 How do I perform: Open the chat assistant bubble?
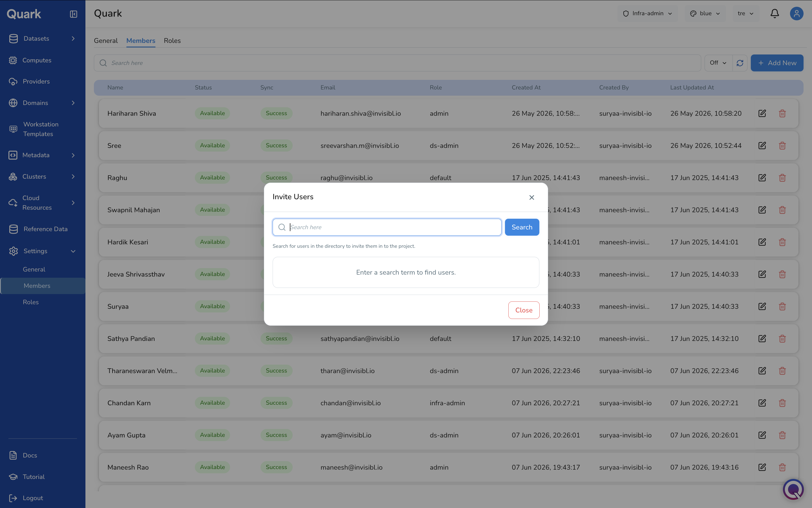[793, 489]
